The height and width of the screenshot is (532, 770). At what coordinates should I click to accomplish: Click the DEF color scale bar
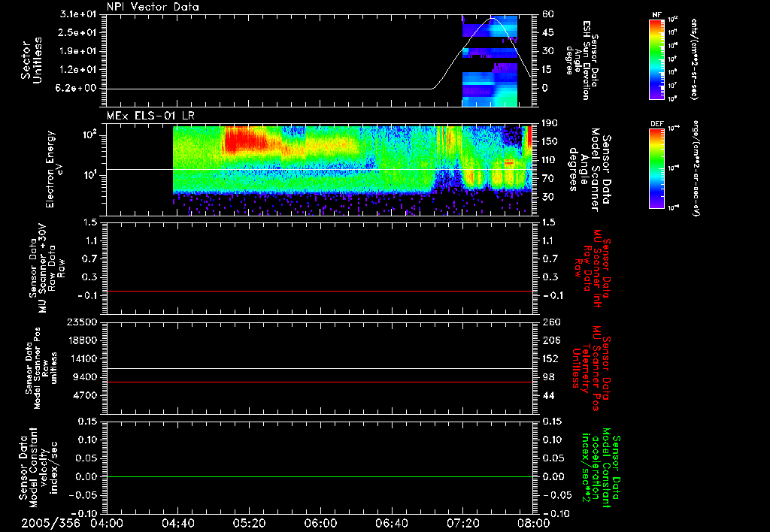point(656,168)
